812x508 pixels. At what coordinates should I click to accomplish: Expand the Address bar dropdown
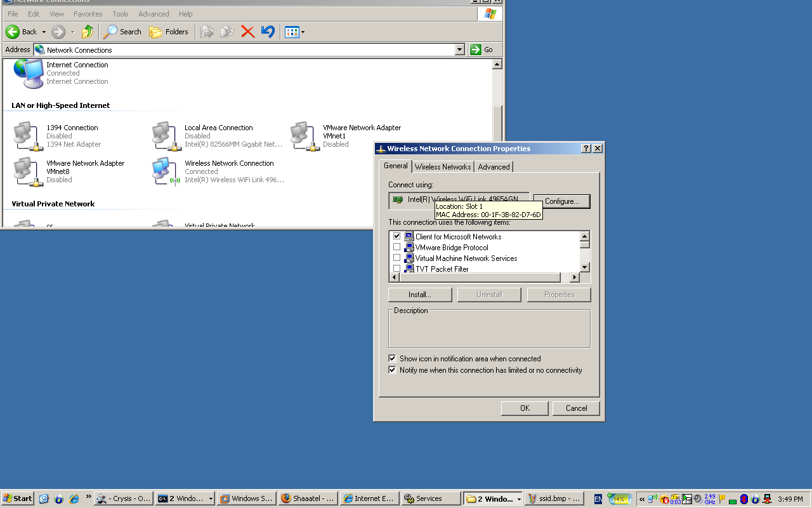click(460, 50)
